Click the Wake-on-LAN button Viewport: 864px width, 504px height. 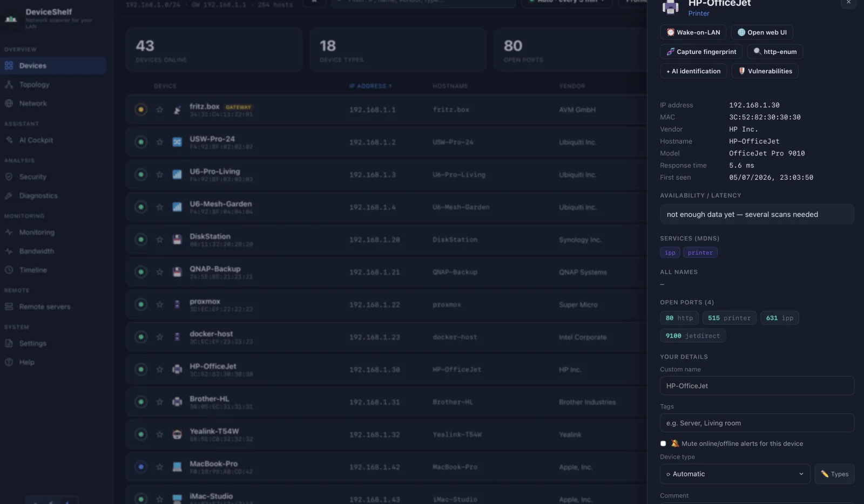coord(693,32)
